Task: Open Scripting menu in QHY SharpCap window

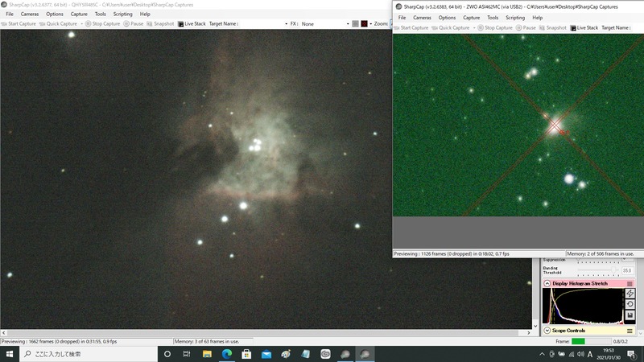Action: tap(123, 14)
